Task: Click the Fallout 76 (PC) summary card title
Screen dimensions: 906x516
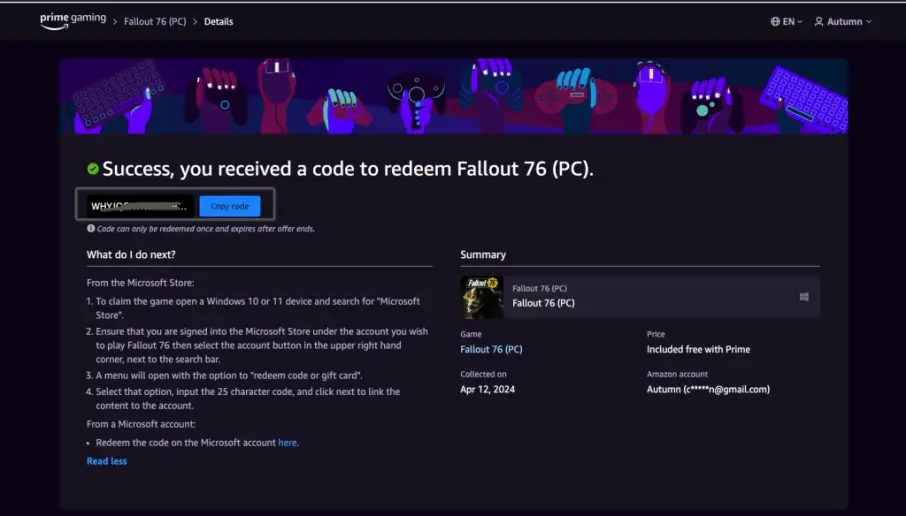Action: pos(543,303)
